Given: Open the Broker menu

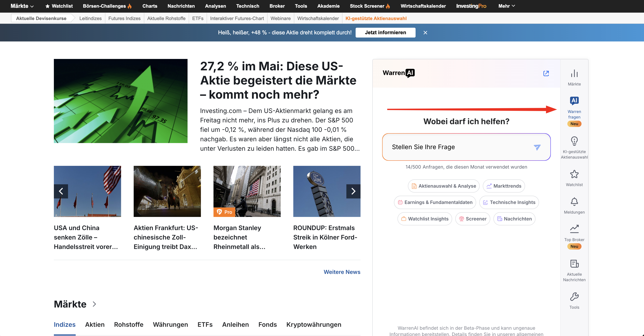Looking at the screenshot, I should pyautogui.click(x=277, y=6).
